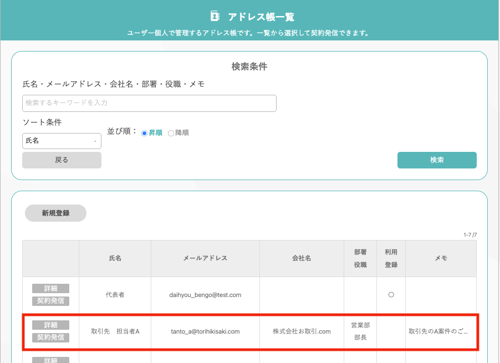Click the メモ column header

441,258
